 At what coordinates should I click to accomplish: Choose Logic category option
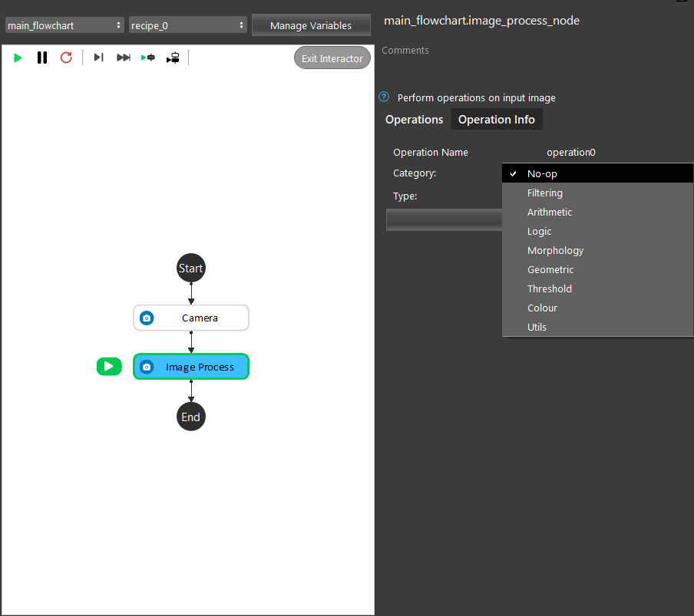click(x=597, y=231)
